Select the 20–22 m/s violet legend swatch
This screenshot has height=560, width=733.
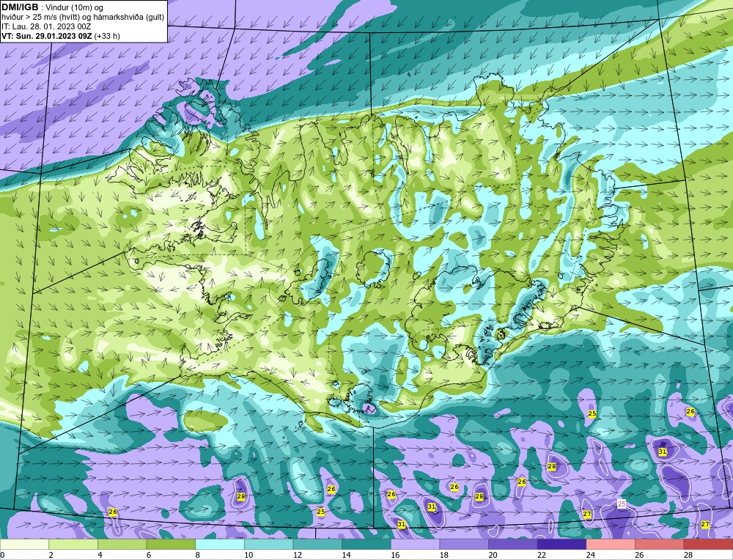(x=513, y=544)
